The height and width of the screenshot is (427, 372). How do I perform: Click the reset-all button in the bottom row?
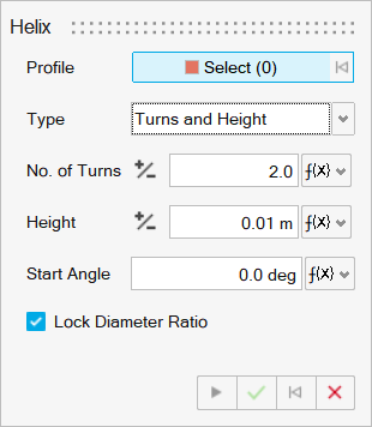pos(296,393)
